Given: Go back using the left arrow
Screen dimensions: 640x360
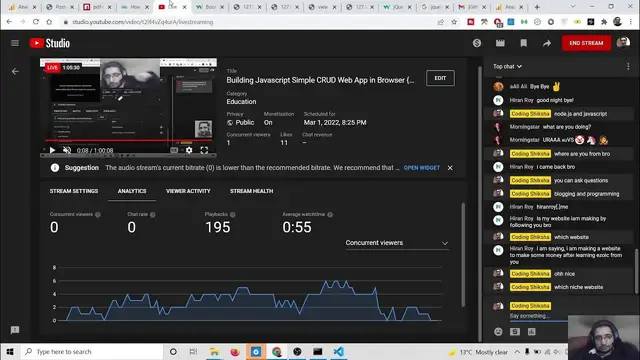Looking at the screenshot, I should (15, 71).
